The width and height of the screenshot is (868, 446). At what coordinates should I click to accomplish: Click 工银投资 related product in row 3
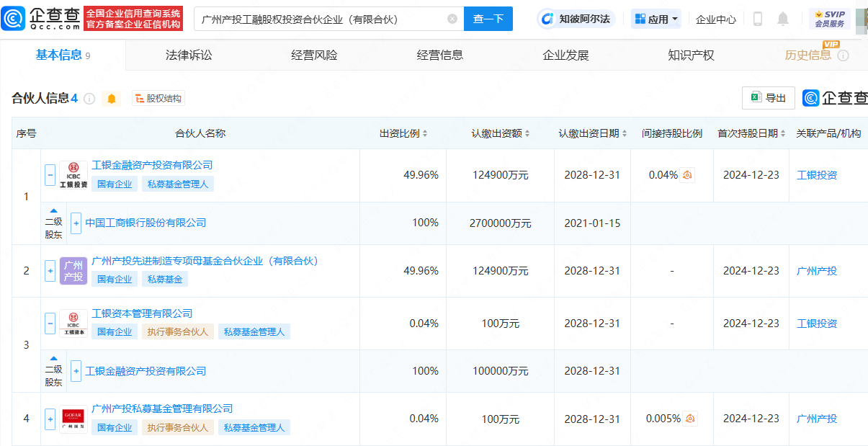[x=817, y=324]
